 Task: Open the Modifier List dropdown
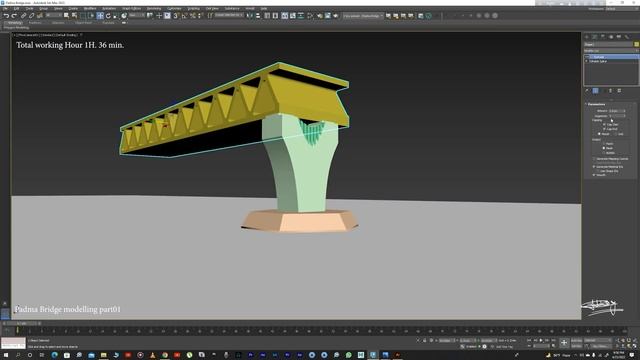pyautogui.click(x=611, y=51)
